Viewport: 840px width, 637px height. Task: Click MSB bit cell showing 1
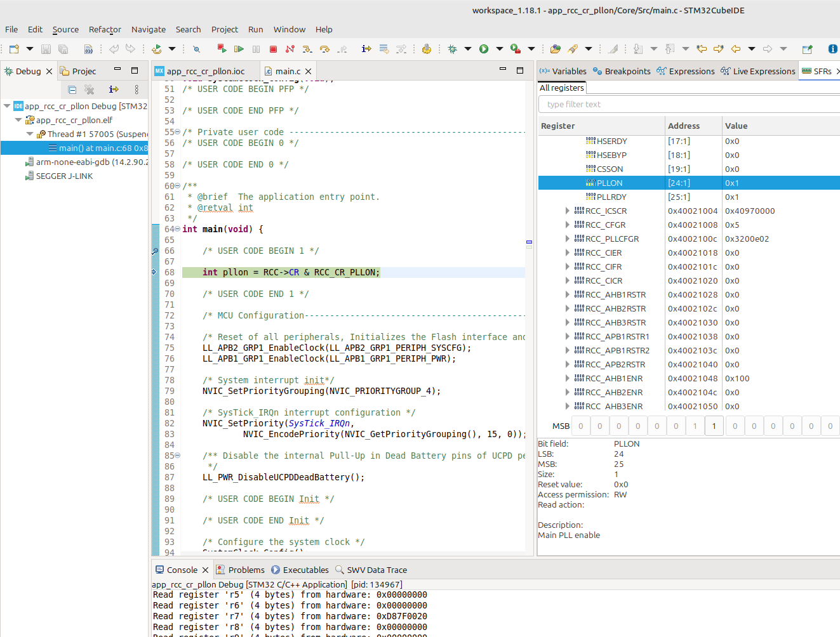click(714, 426)
